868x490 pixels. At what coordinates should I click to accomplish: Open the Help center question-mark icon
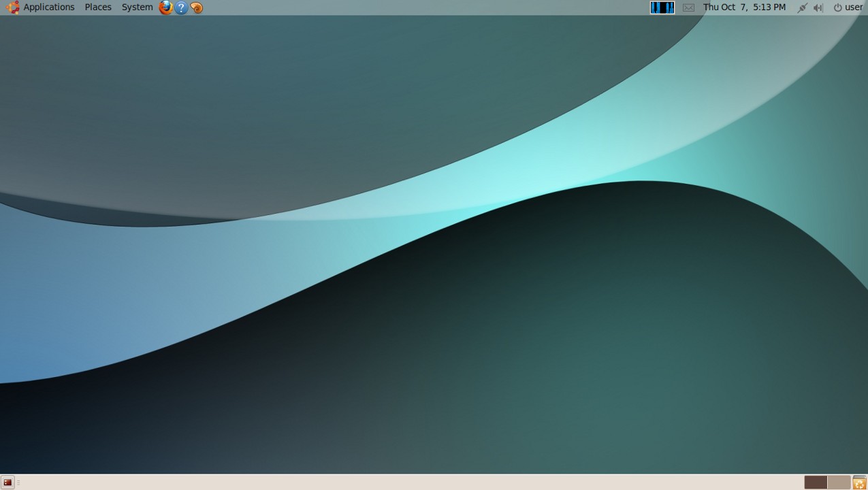181,7
